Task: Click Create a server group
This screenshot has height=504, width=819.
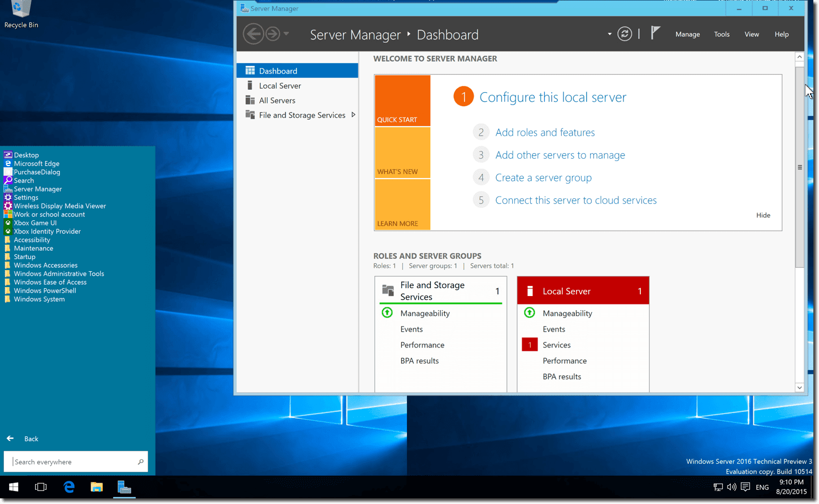Action: pos(543,177)
